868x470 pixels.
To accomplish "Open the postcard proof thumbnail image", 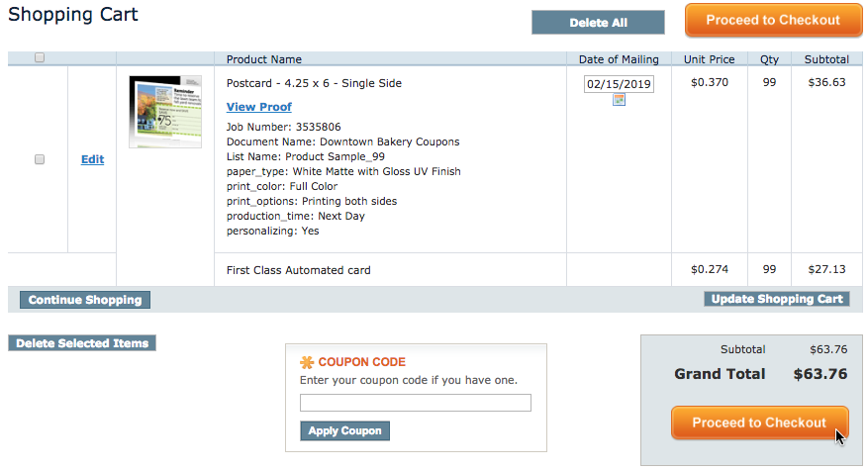I will coord(165,112).
